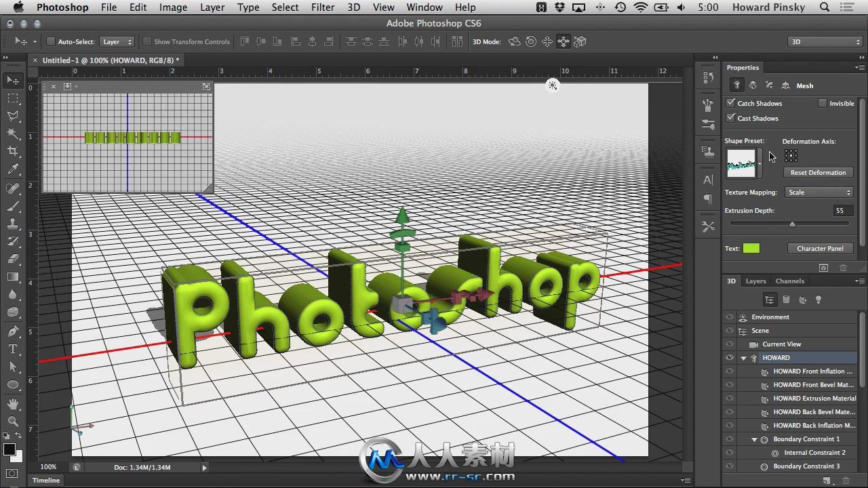868x488 pixels.
Task: Open the Properties panel flyout menu
Action: 861,68
